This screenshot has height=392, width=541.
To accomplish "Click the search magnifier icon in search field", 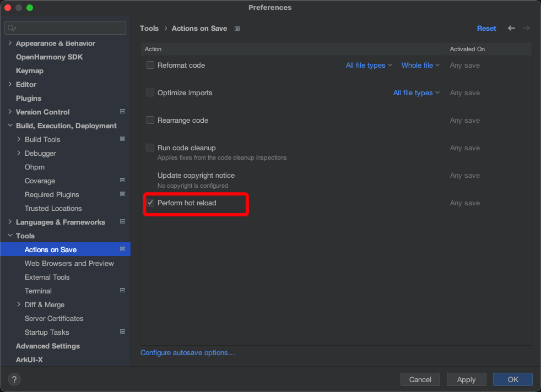I will 12,28.
